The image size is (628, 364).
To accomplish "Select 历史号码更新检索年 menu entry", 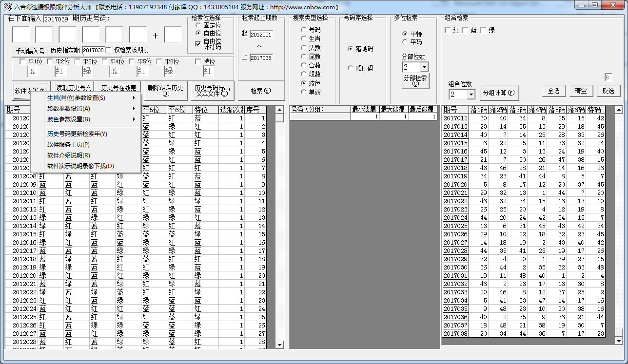I will point(77,134).
